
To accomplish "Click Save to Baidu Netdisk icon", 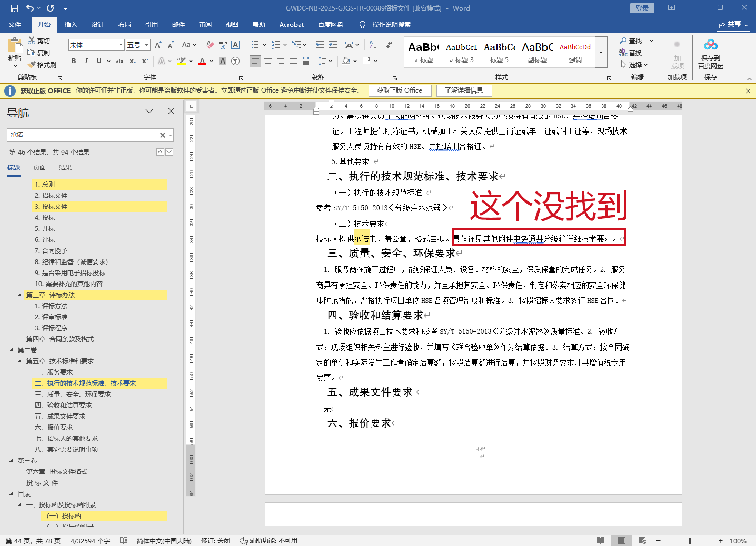I will [710, 46].
